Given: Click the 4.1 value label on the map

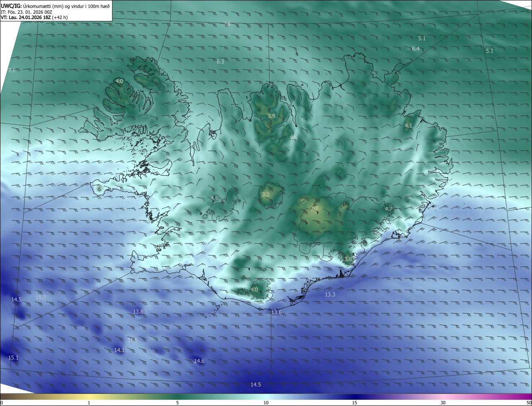Looking at the screenshot, I should tap(408, 125).
